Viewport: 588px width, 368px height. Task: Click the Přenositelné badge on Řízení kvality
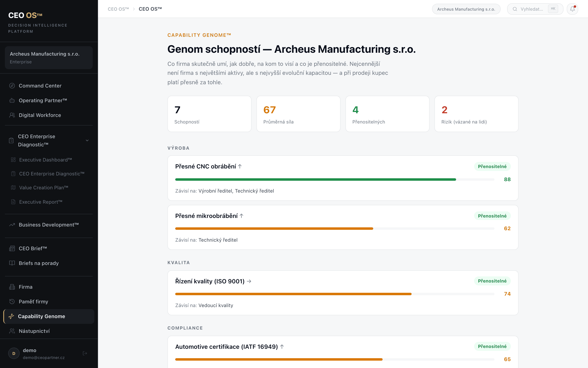click(x=492, y=281)
